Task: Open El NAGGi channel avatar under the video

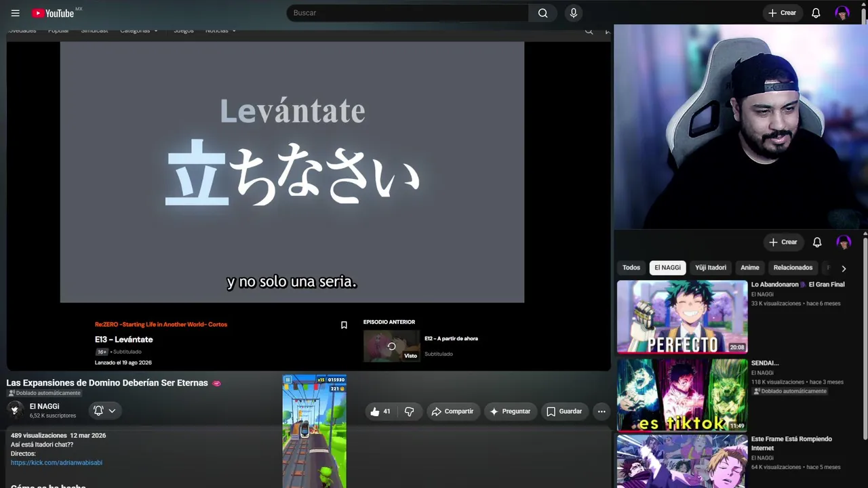Action: tap(15, 410)
